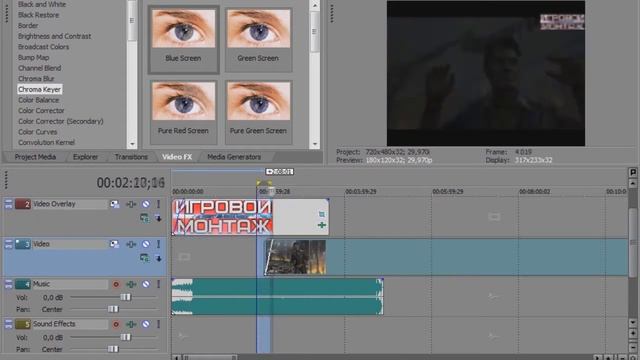Open Track FX on Sound Effects track
The image size is (640, 360).
(131, 324)
